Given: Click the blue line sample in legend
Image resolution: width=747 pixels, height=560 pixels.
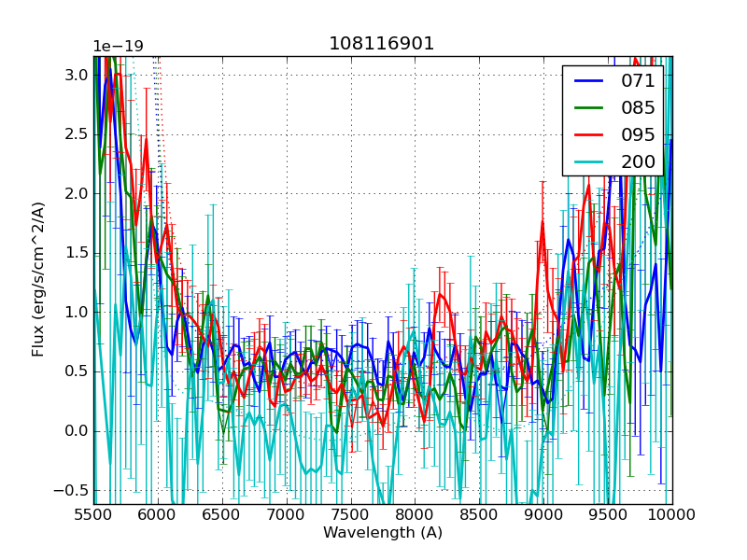Looking at the screenshot, I should pos(587,81).
